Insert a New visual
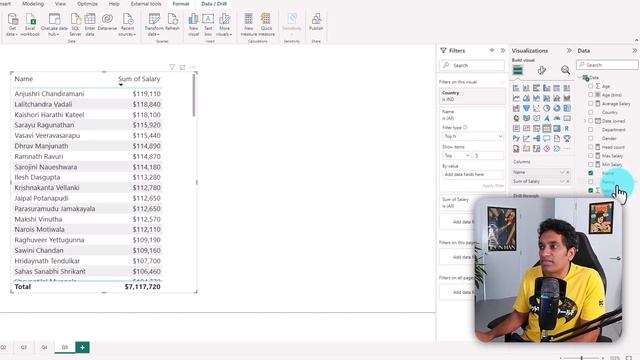This screenshot has height=360, width=640. 193,24
